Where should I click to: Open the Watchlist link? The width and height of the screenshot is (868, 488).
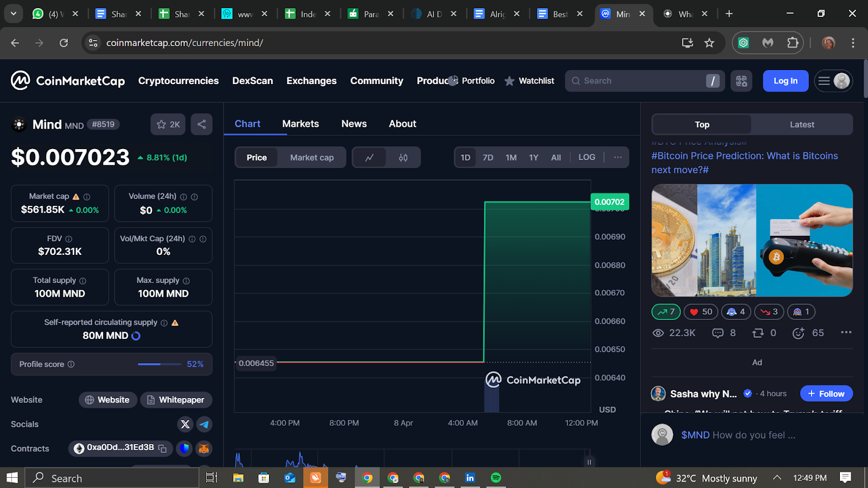tap(529, 81)
